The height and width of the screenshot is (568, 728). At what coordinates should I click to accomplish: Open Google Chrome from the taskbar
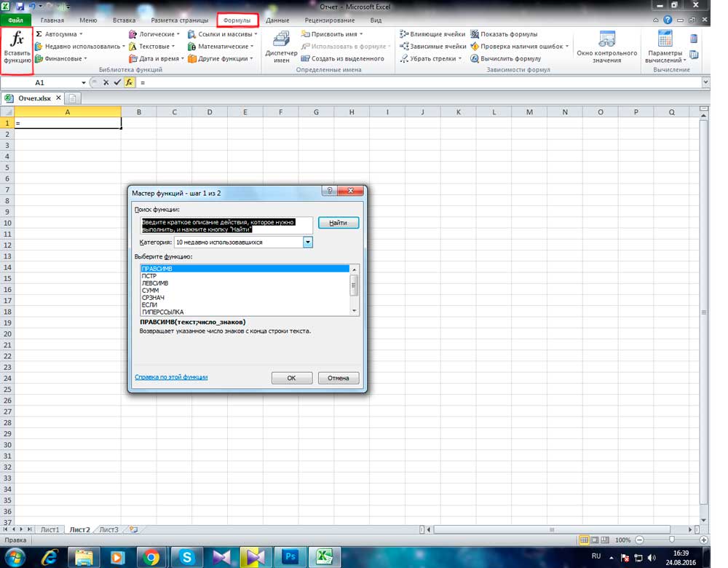151,557
